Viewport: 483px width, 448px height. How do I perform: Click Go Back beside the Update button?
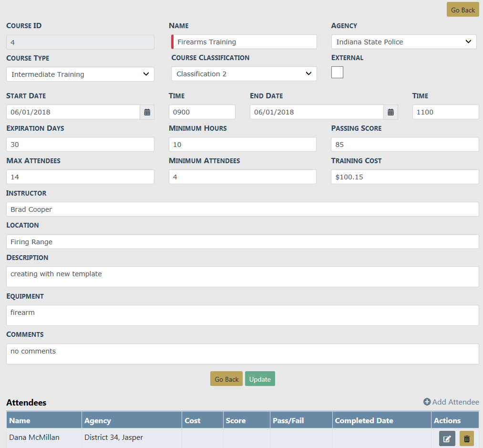coord(226,379)
